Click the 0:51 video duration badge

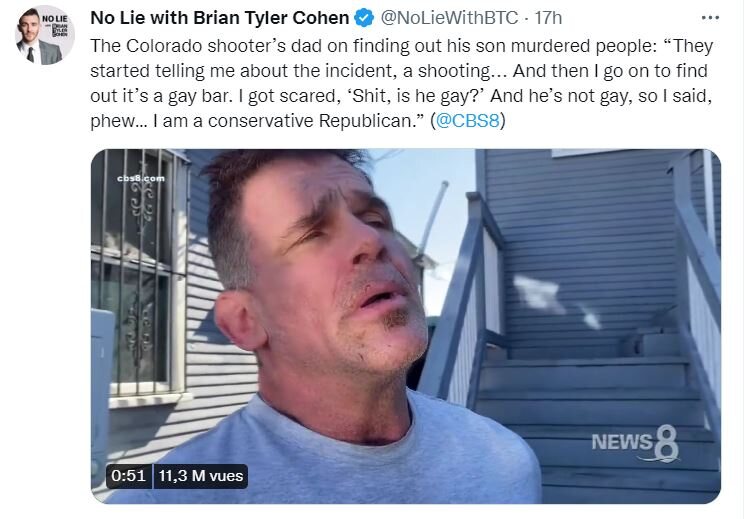point(128,476)
